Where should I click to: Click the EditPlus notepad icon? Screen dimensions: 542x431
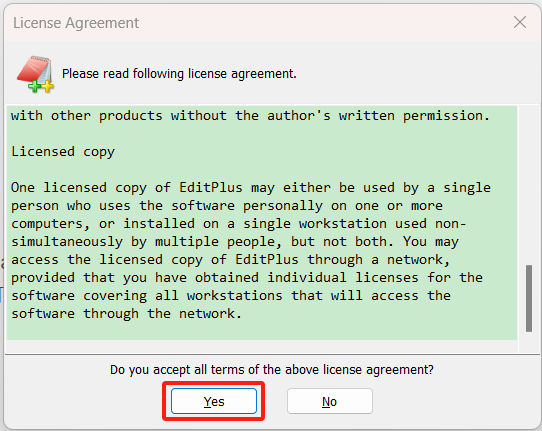click(35, 74)
